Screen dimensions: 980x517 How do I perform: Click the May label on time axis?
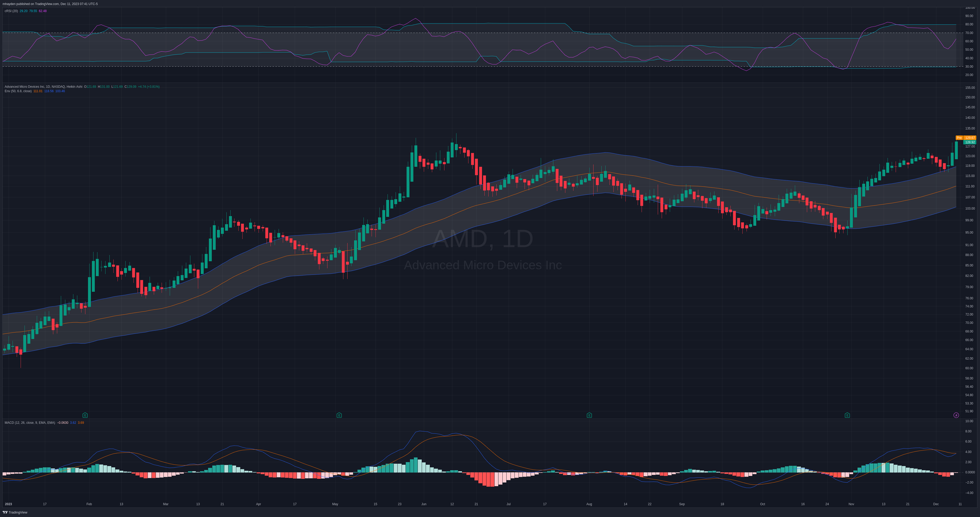(335, 504)
